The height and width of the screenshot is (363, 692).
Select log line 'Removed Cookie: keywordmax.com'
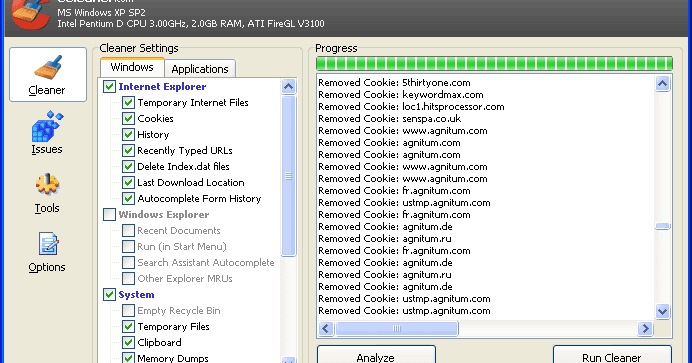pyautogui.click(x=401, y=94)
